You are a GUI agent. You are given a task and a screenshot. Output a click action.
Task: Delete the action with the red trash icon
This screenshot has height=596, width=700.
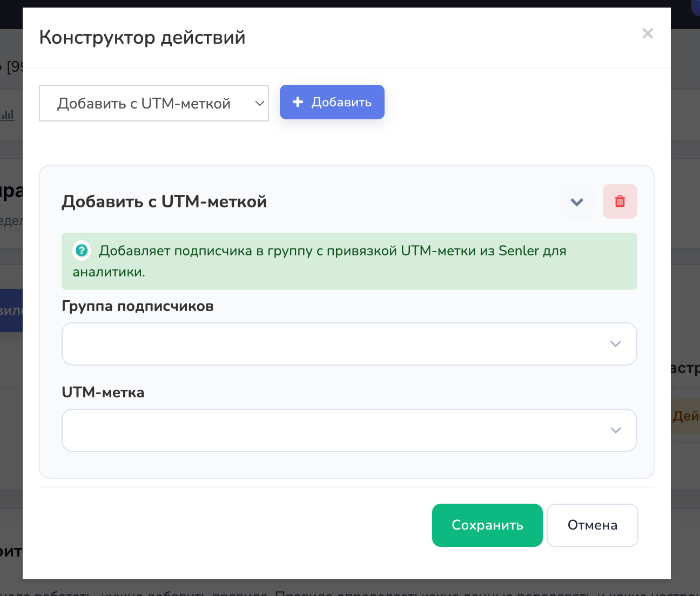point(620,201)
